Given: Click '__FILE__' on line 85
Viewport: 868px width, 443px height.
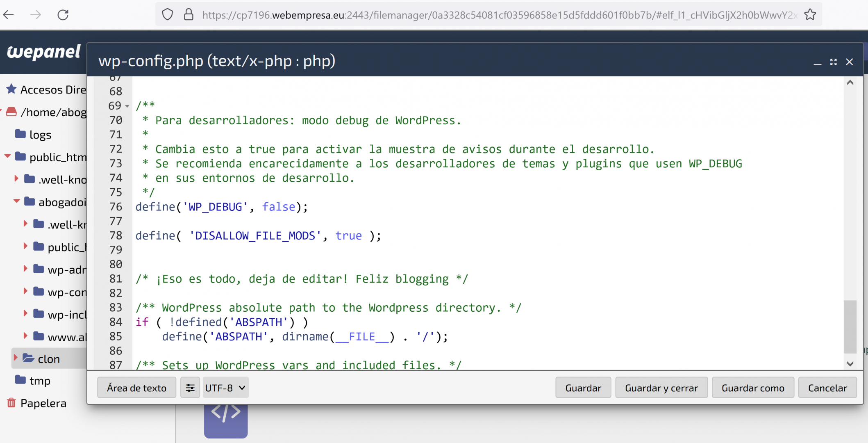Looking at the screenshot, I should coord(362,337).
